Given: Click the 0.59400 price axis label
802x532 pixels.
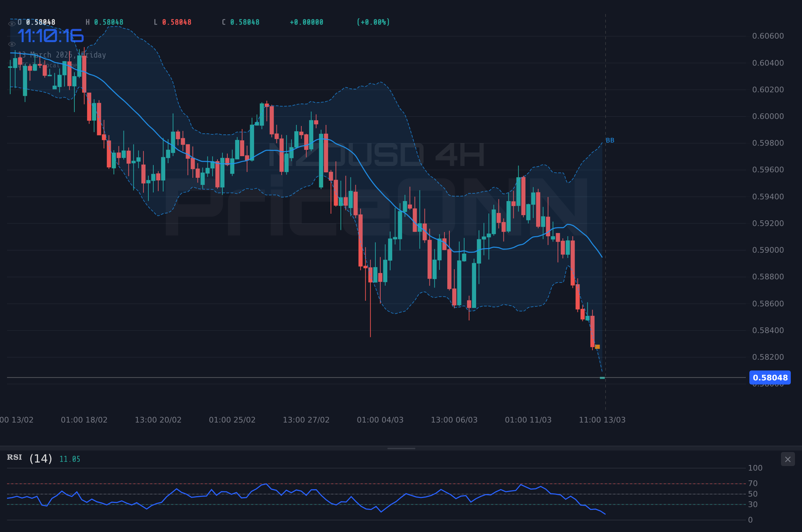Looking at the screenshot, I should coord(768,197).
